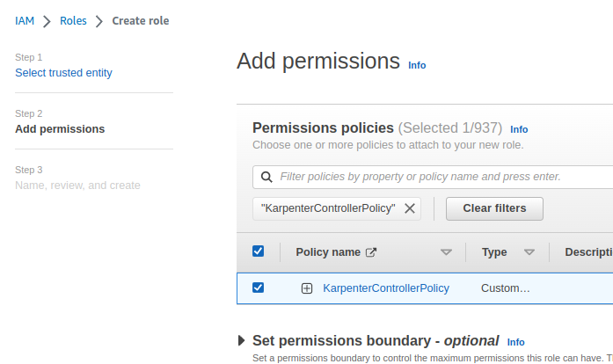Open Info link next to Add permissions

click(x=417, y=65)
